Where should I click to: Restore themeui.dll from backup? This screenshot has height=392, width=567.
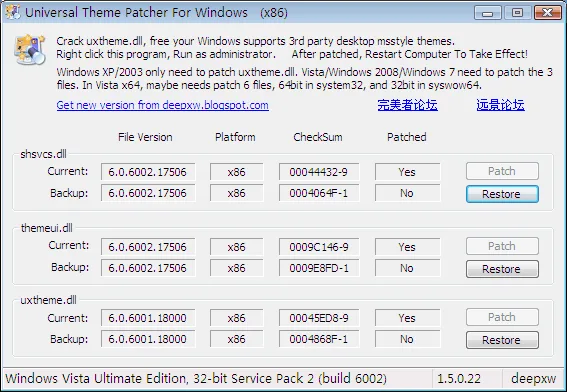[502, 269]
